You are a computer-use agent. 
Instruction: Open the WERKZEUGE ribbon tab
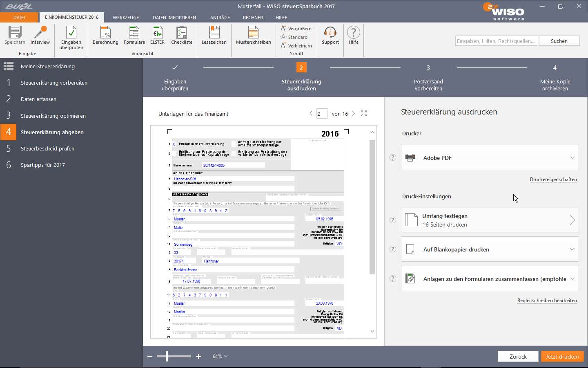tap(126, 18)
